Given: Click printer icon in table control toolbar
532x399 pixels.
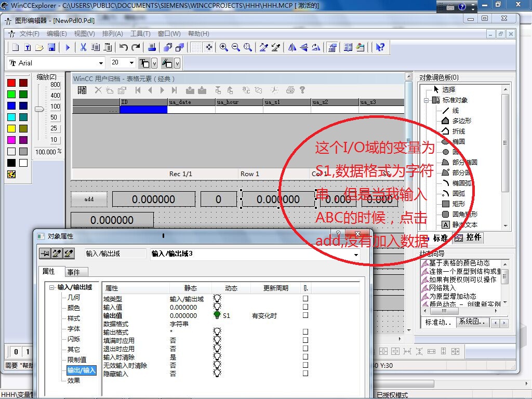Looking at the screenshot, I should click(x=290, y=90).
